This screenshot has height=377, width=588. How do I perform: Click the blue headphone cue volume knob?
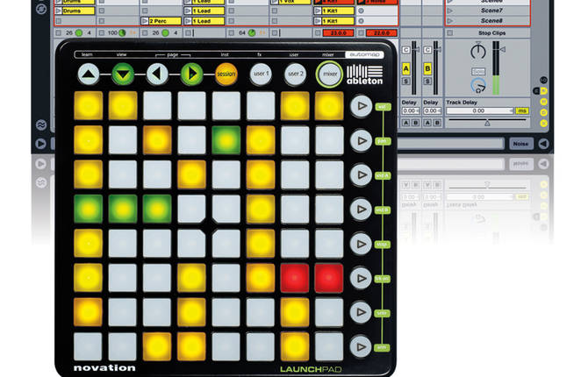tap(478, 86)
